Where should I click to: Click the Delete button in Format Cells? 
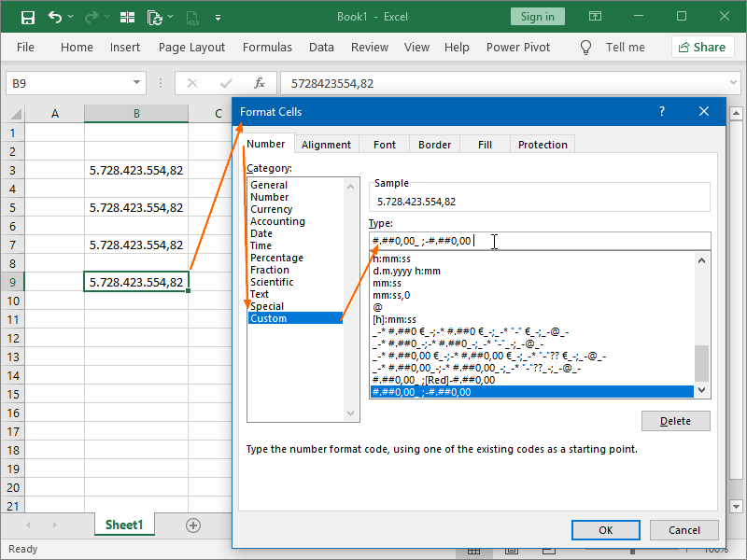pos(675,421)
